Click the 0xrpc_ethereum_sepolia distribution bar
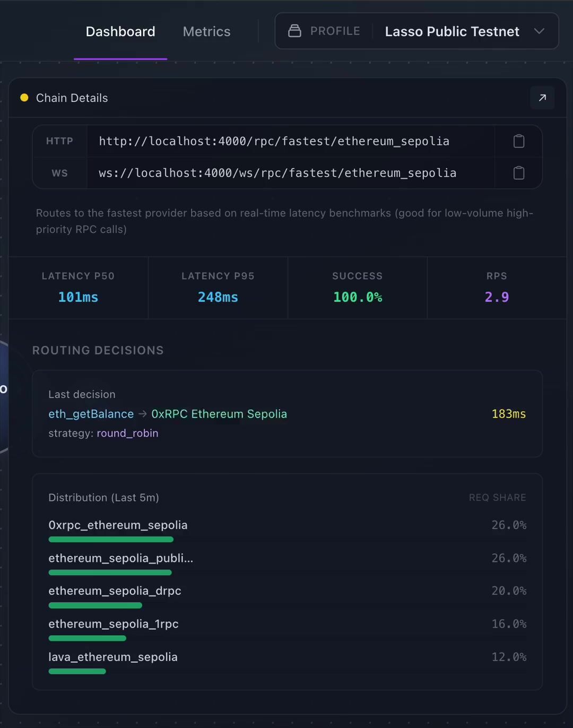 [x=111, y=540]
